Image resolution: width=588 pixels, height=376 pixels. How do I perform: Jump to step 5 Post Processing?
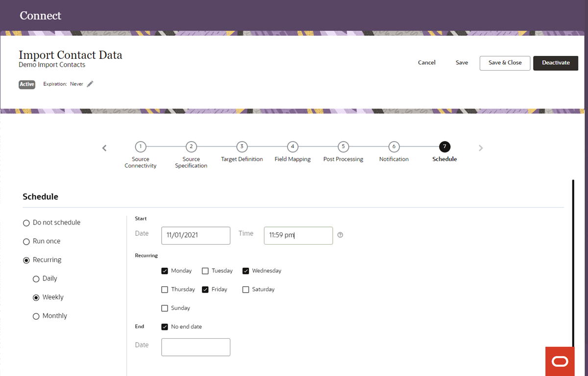point(343,147)
